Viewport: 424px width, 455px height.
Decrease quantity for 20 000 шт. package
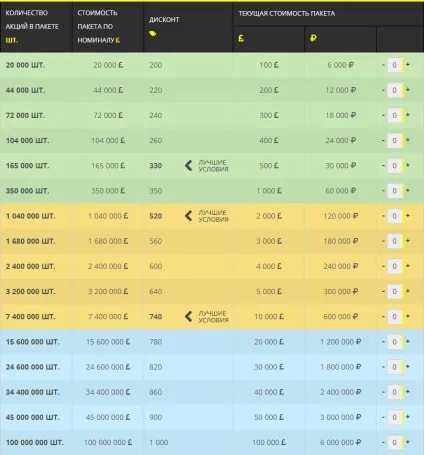coord(383,65)
